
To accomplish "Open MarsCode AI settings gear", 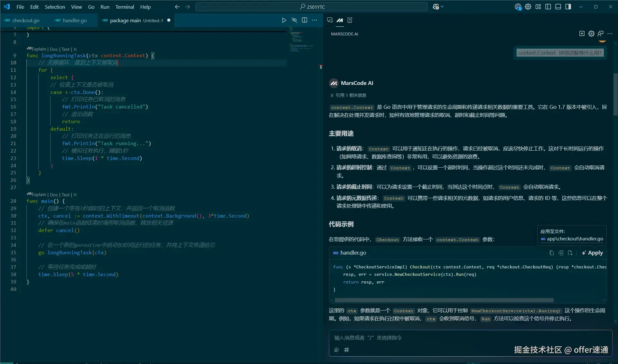I will click(591, 33).
